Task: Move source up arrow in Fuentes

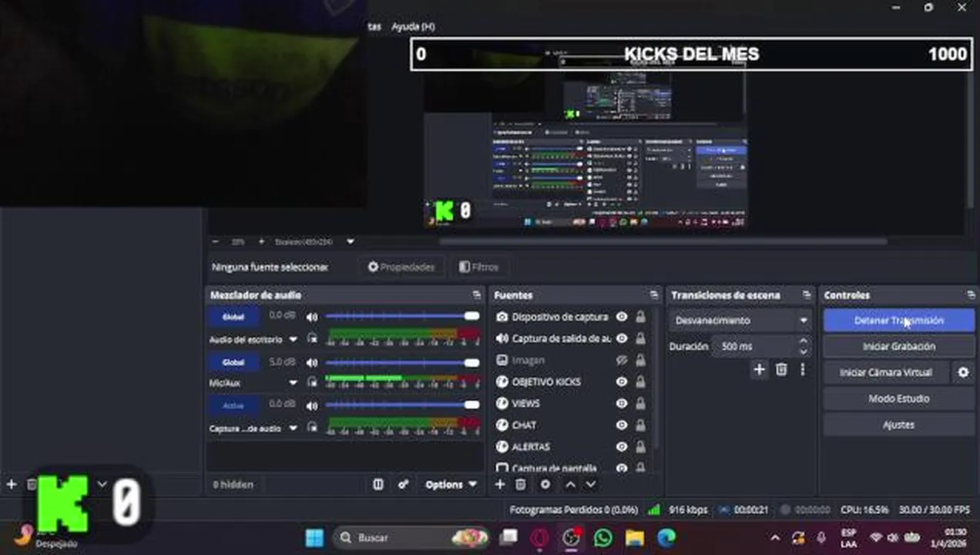Action: pyautogui.click(x=570, y=485)
